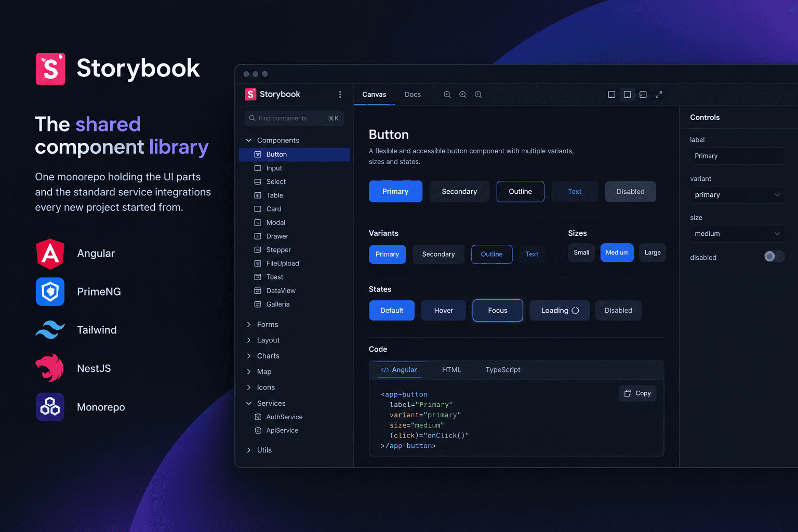Click the blue PrimeNG logo

[x=50, y=291]
